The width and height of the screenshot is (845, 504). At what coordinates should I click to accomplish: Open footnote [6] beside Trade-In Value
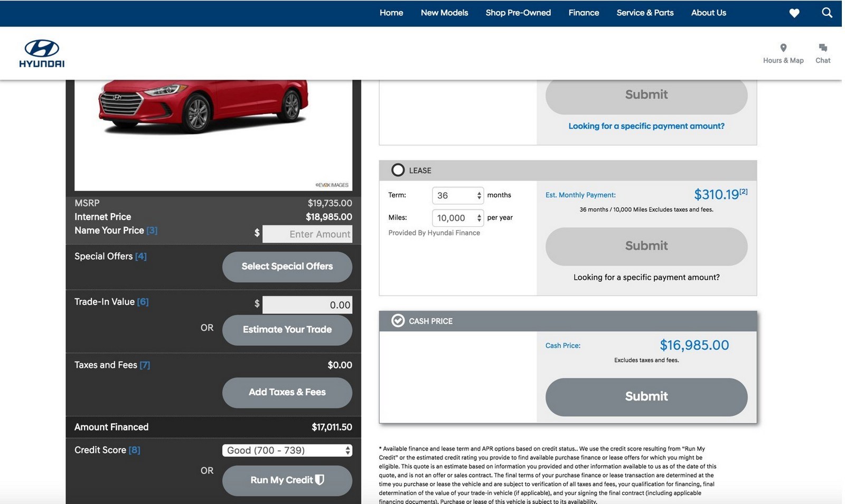tap(143, 302)
